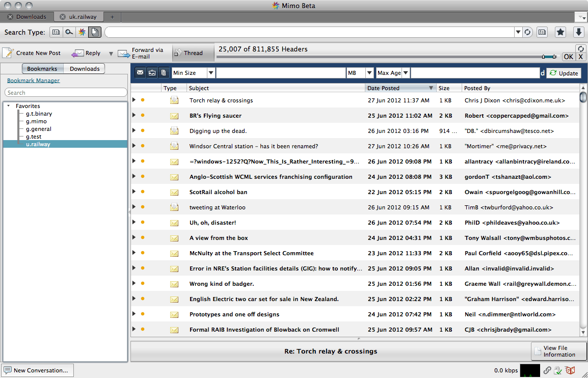Select the Mimo pinwheel search type icon
The image size is (588, 378).
point(82,32)
